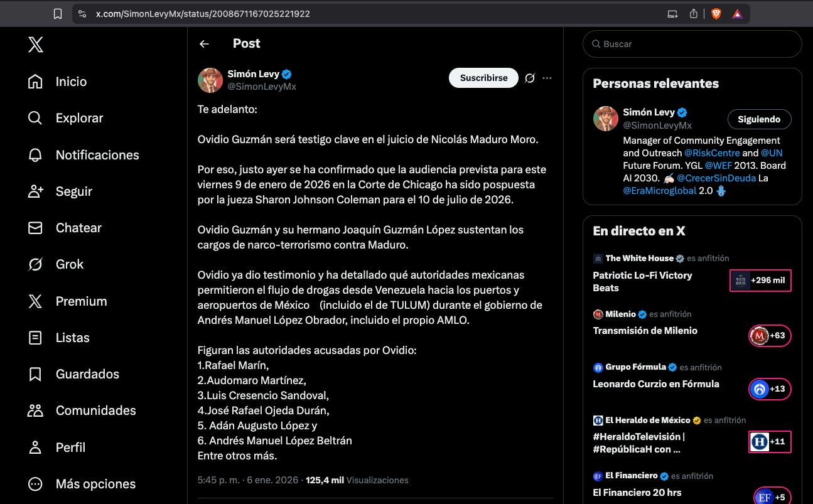Viewport: 813px width, 504px height.
Task: Click the Listas sidebar icon
Action: tap(35, 338)
